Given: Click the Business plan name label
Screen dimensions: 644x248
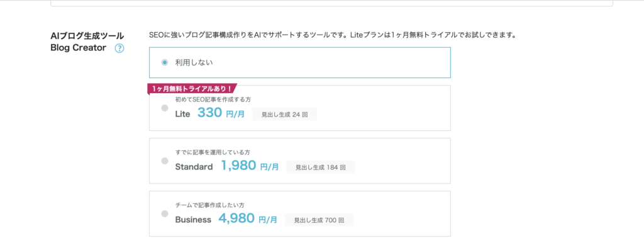Looking at the screenshot, I should point(193,220).
